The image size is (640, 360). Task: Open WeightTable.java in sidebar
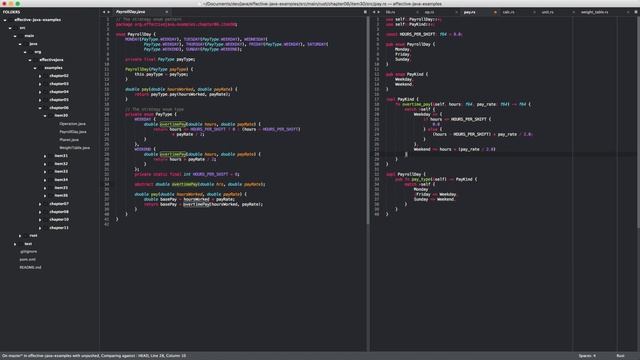tap(74, 148)
